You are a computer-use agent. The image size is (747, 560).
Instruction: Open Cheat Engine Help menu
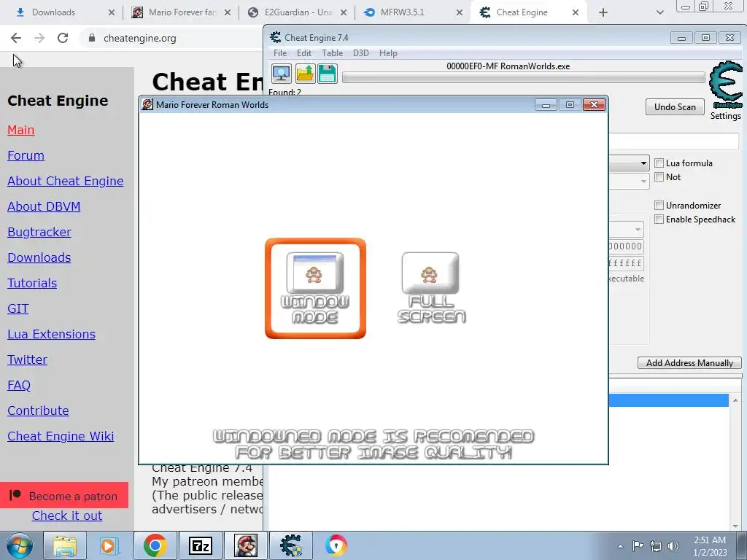click(388, 53)
